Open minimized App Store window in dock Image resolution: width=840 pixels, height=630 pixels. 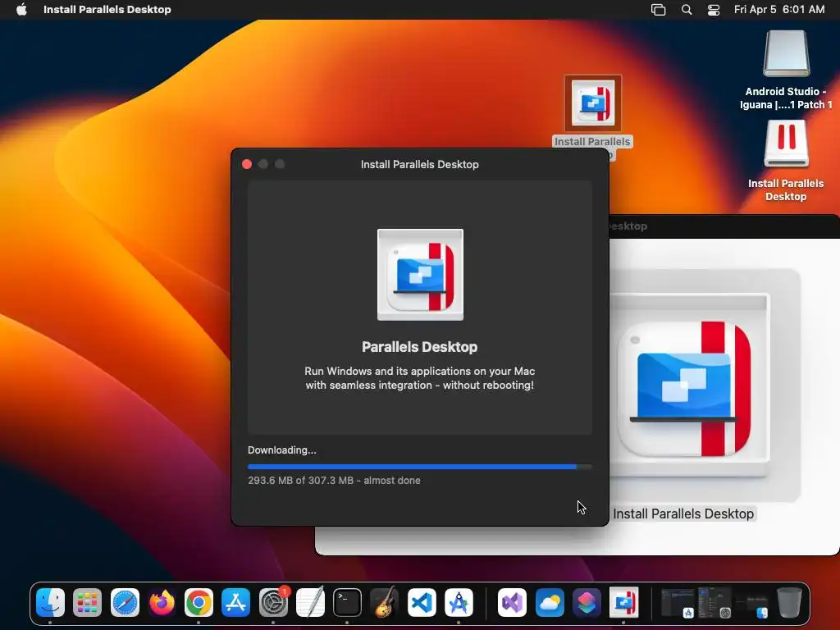click(678, 602)
